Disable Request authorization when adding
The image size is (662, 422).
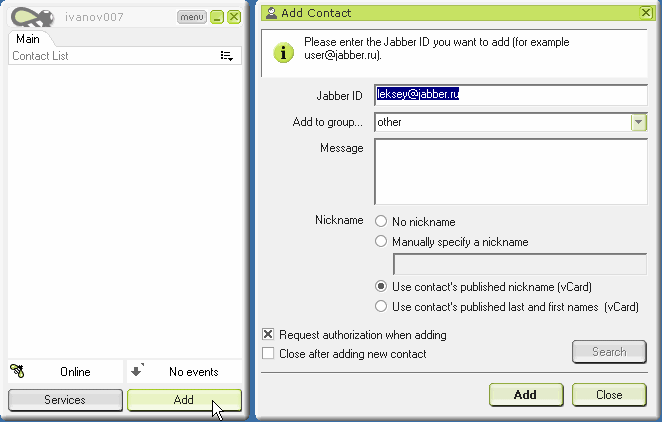(x=268, y=335)
